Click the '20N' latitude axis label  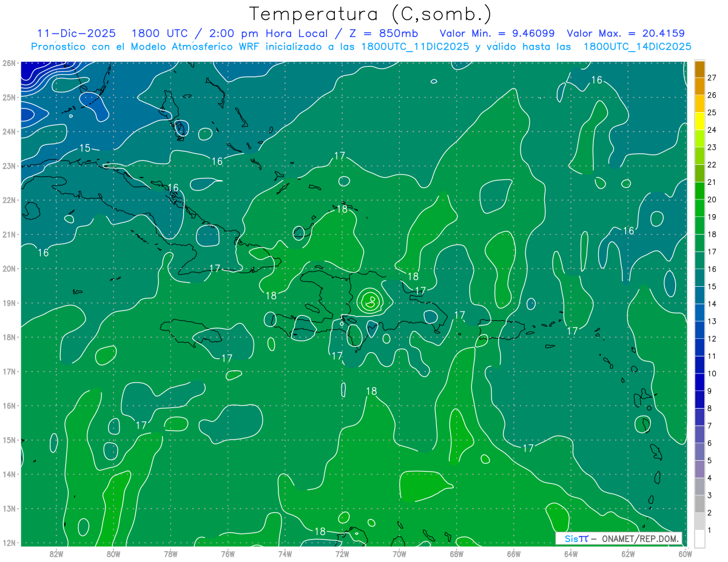(8, 268)
